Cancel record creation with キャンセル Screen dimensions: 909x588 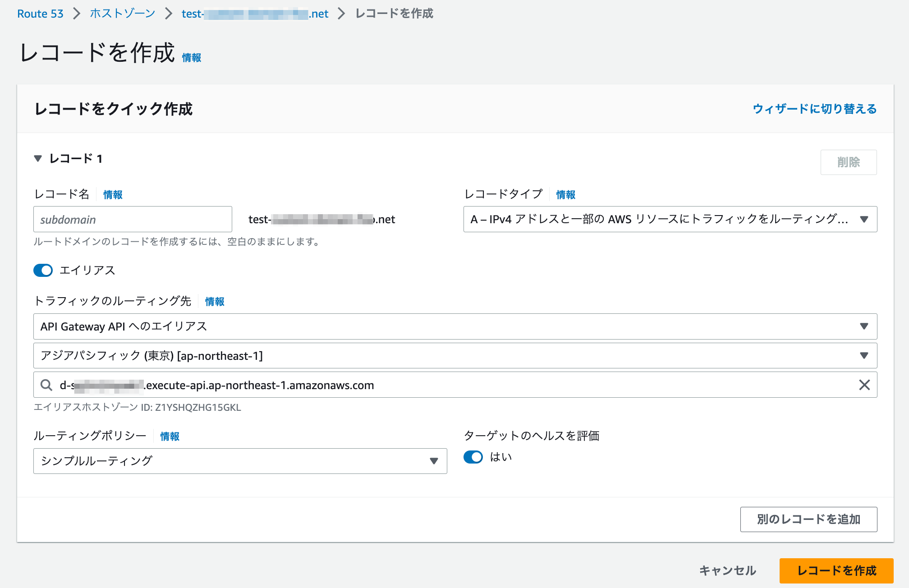tap(728, 570)
